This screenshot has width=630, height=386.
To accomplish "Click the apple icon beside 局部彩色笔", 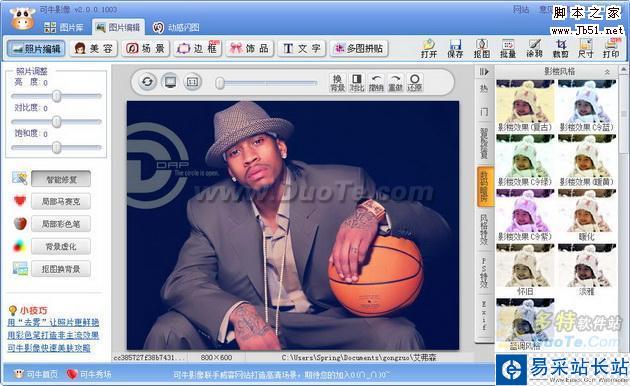I will tap(20, 223).
